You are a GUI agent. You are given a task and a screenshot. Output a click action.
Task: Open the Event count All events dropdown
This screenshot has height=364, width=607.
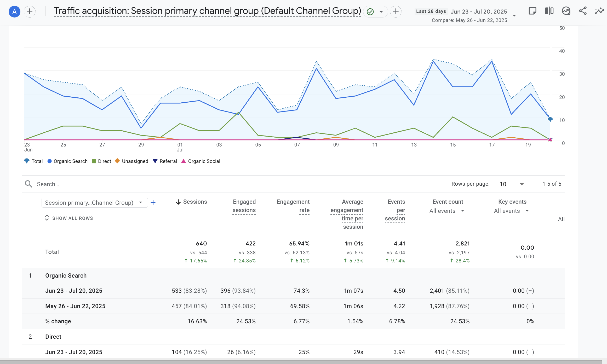447,211
